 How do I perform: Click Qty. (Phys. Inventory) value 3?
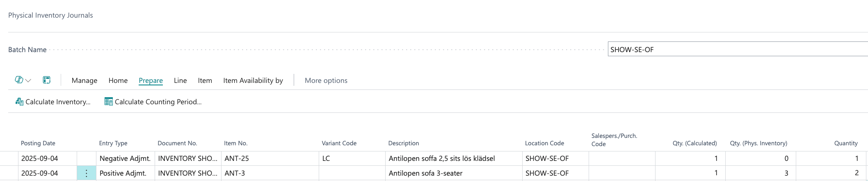coord(760,173)
